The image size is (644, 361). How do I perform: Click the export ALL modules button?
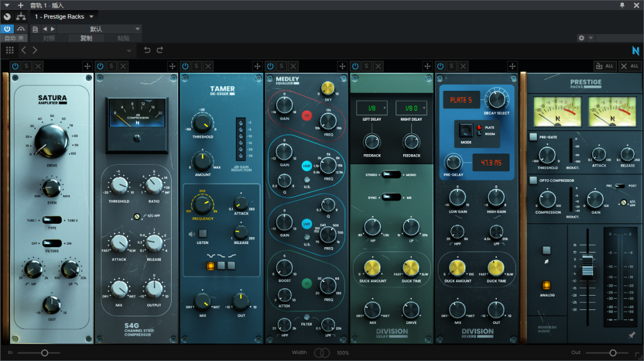(605, 66)
